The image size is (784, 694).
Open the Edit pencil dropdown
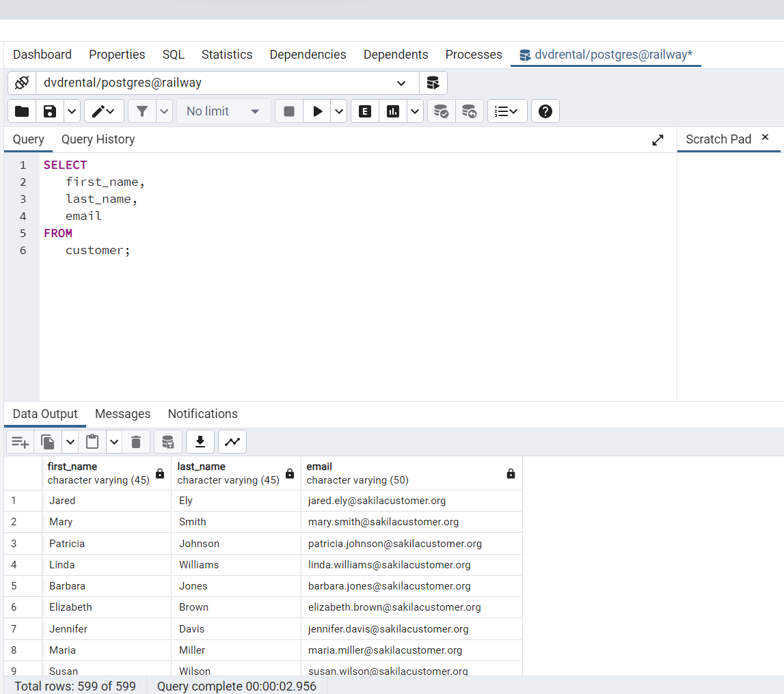click(x=104, y=111)
